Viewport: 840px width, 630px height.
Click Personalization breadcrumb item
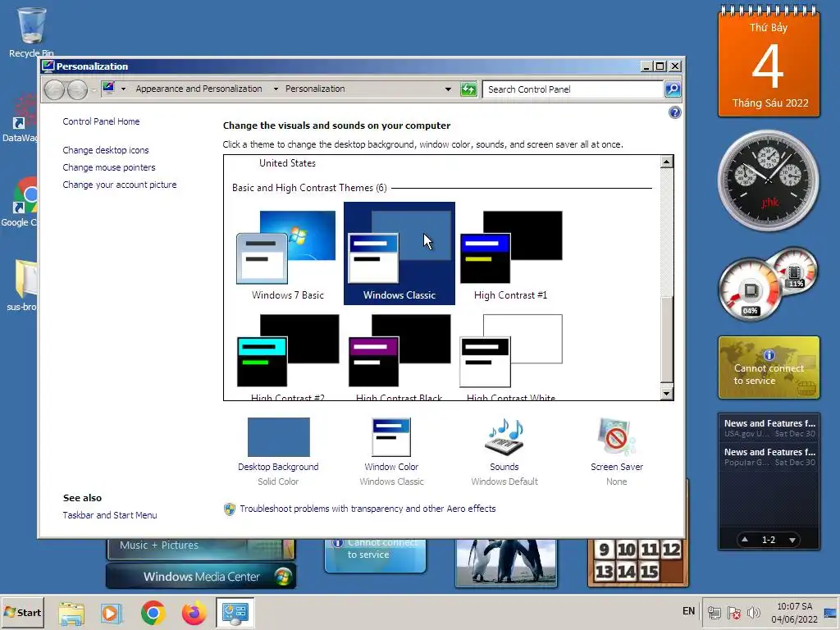[315, 89]
